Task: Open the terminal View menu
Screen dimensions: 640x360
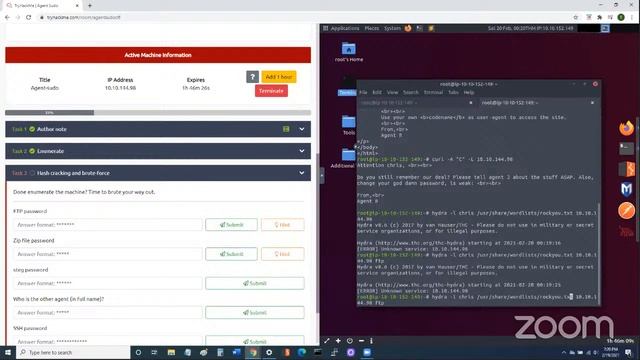Action: point(392,93)
